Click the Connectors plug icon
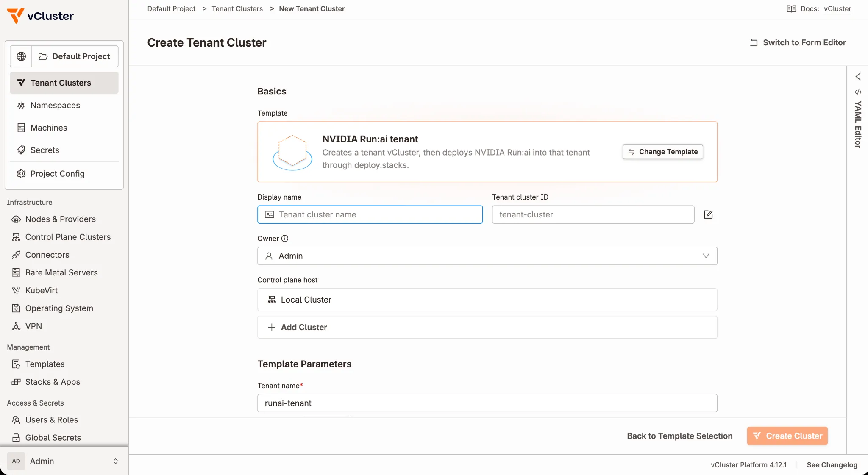The height and width of the screenshot is (475, 868). [16, 255]
